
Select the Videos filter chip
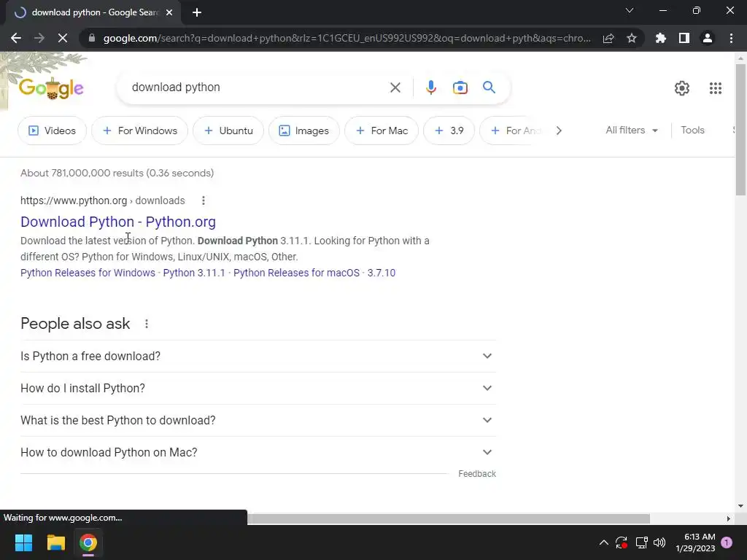click(x=52, y=131)
